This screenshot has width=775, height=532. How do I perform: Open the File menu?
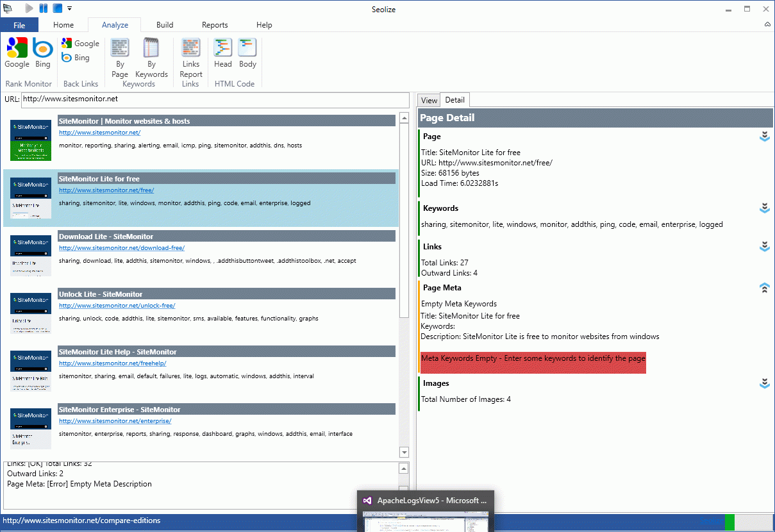pyautogui.click(x=19, y=25)
